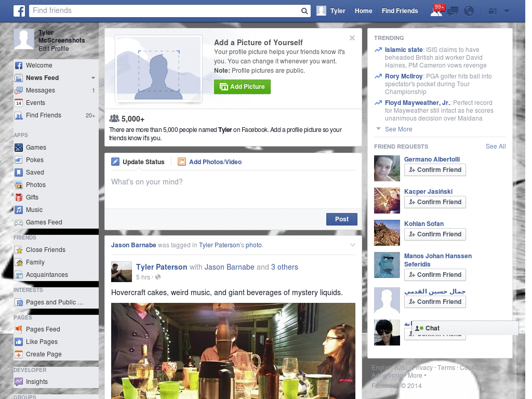
Task: Confirm Kohlan Sofan friend request
Action: point(435,234)
